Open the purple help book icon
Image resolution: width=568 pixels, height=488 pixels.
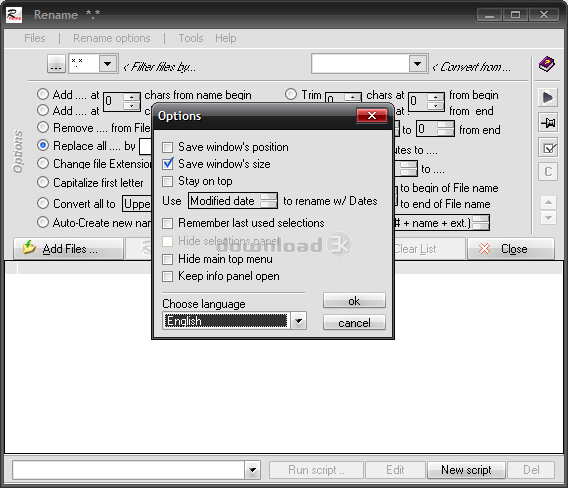tap(547, 64)
